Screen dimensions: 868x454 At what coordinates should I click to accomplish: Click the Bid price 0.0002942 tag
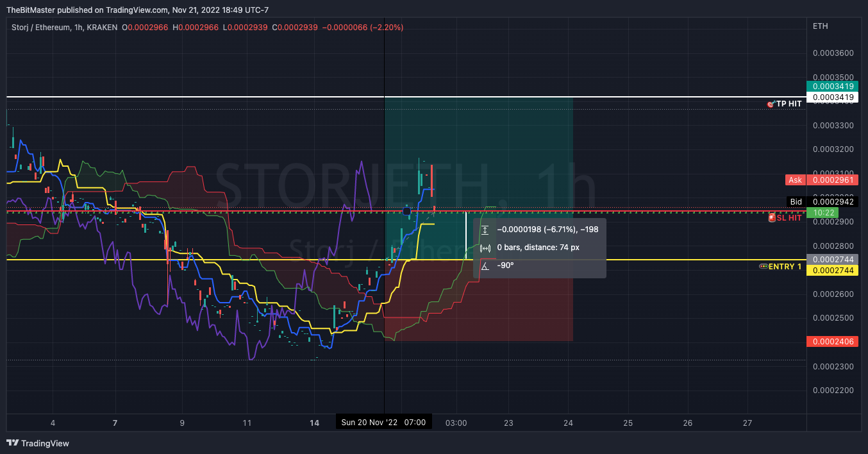[832, 201]
